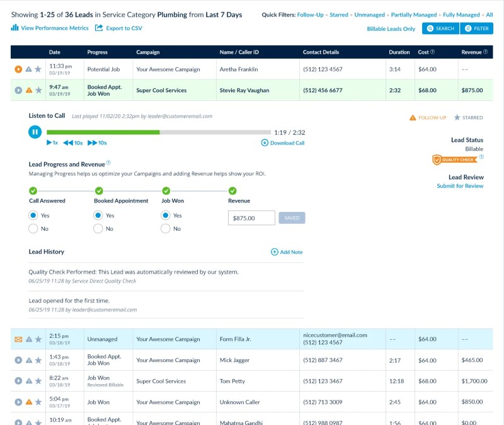Viewport: 504px width, 425px height.
Task: Play the Mick Jagger call recording
Action: (18, 360)
